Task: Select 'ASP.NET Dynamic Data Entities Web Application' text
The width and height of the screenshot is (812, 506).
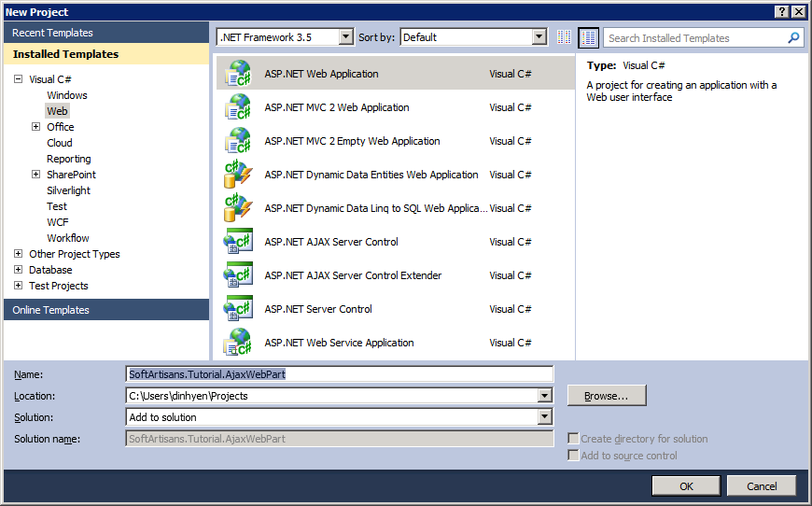Action: 371,176
